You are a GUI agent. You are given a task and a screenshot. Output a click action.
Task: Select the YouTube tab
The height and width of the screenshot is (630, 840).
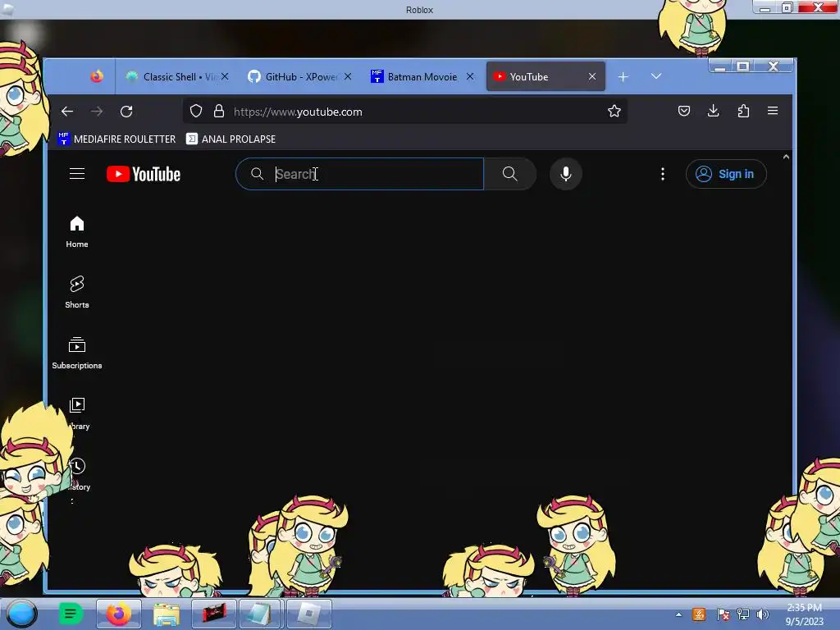click(x=546, y=76)
